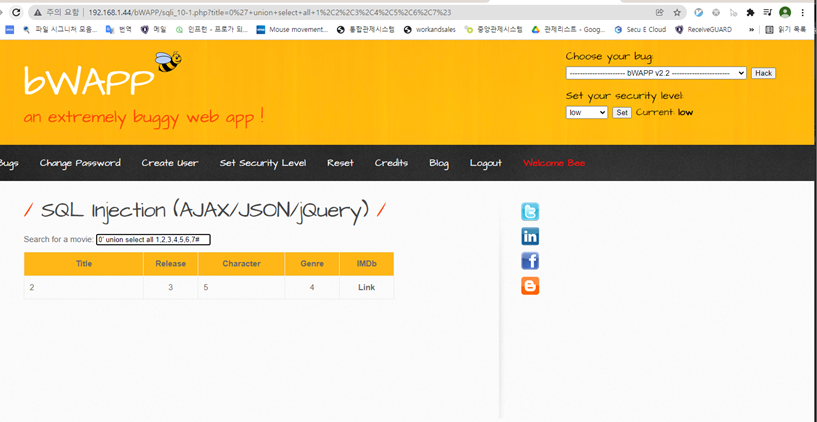Screen dimensions: 817x422
Task: Click the result cell showing 5
Action: [241, 287]
